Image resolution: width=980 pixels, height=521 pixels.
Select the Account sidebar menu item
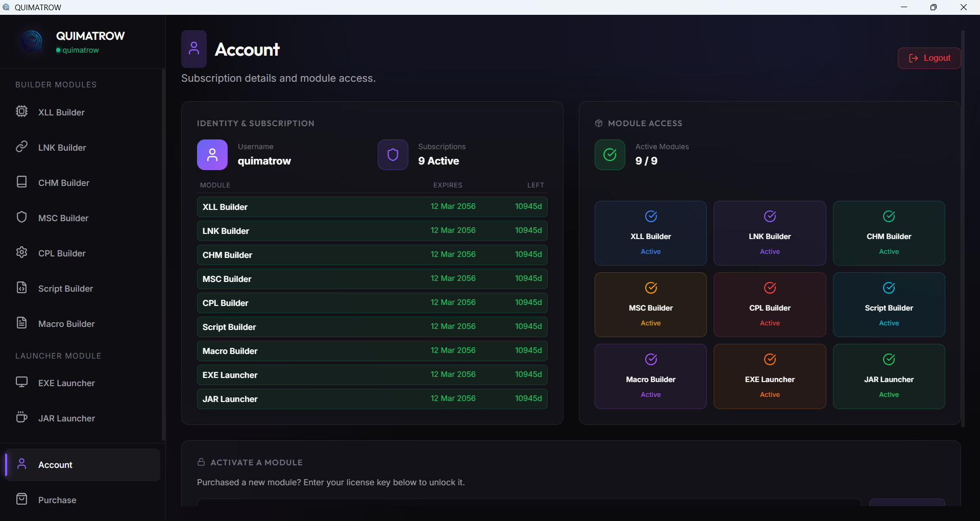55,465
